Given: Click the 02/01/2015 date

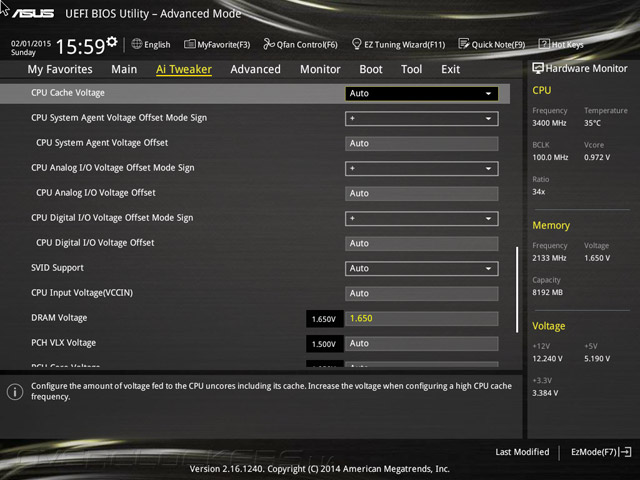Looking at the screenshot, I should click(31, 43).
